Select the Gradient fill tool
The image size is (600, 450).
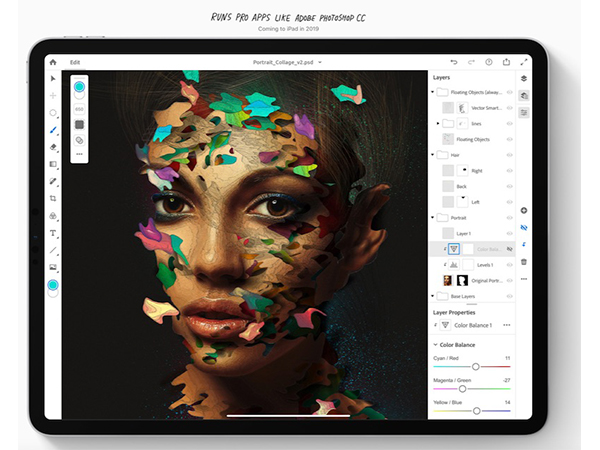53,164
